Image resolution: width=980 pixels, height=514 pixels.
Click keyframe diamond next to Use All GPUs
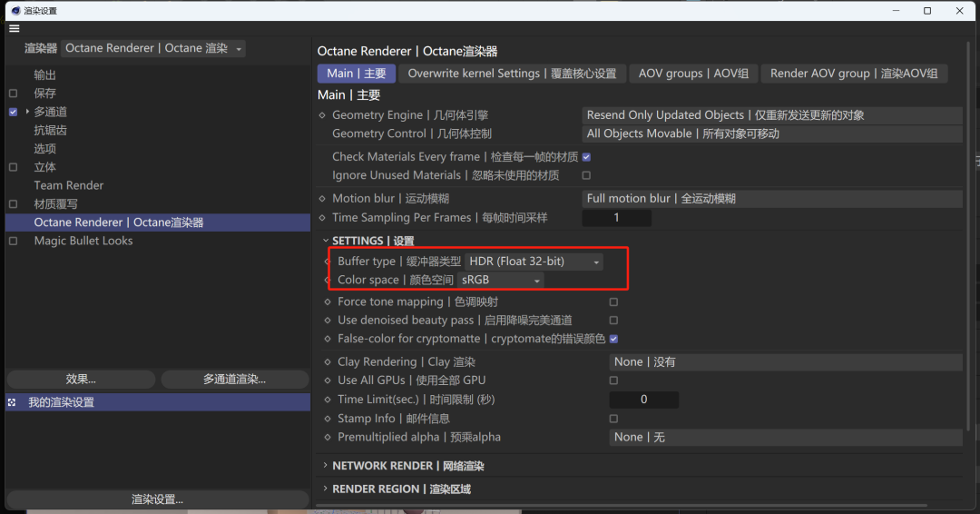pos(328,381)
